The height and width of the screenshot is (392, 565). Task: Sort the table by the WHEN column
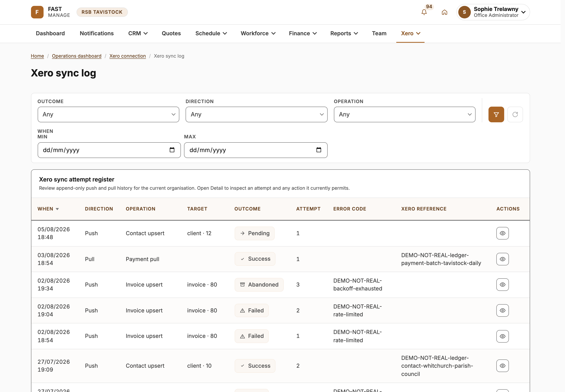(48, 209)
